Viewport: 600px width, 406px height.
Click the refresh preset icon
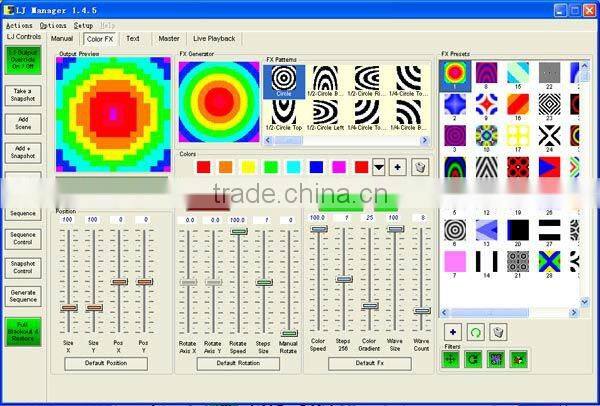click(475, 331)
